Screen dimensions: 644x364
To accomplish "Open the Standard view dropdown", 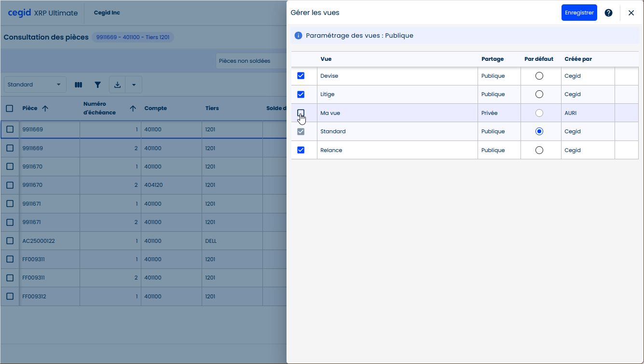I will click(35, 85).
